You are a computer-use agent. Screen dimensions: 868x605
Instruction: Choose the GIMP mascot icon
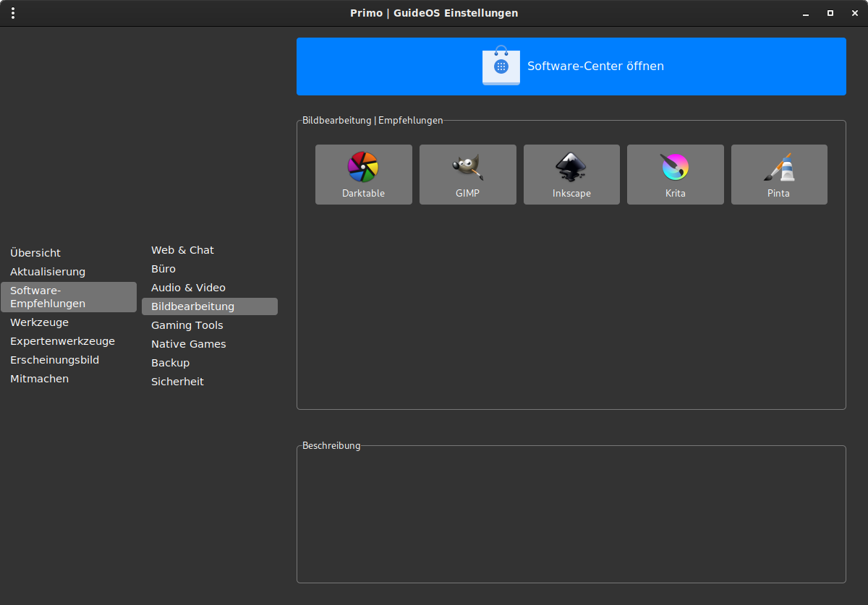click(467, 167)
